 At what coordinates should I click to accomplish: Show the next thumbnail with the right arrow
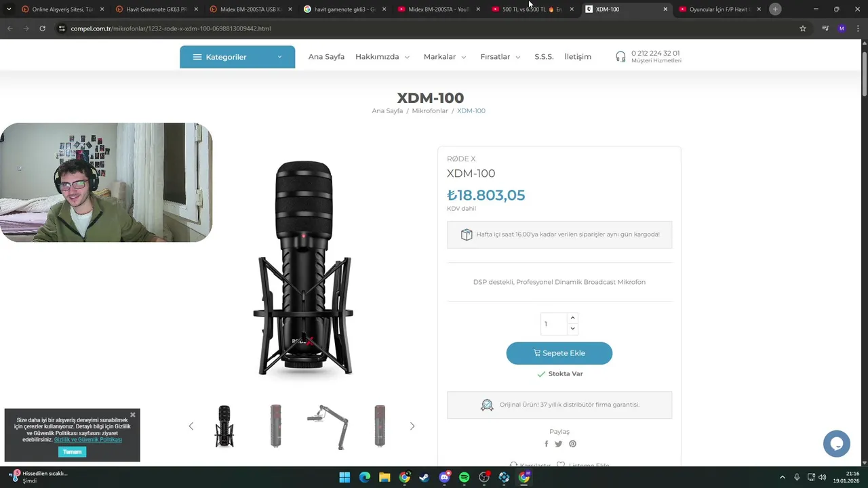pos(412,426)
